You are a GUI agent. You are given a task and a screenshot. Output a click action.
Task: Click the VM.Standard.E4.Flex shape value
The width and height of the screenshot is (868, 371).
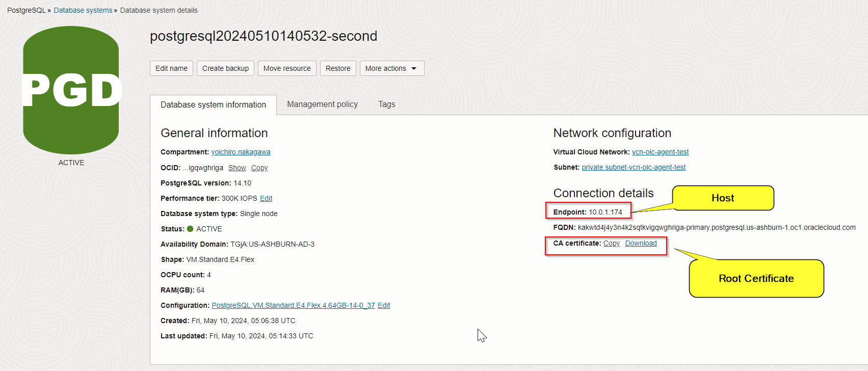coord(220,259)
